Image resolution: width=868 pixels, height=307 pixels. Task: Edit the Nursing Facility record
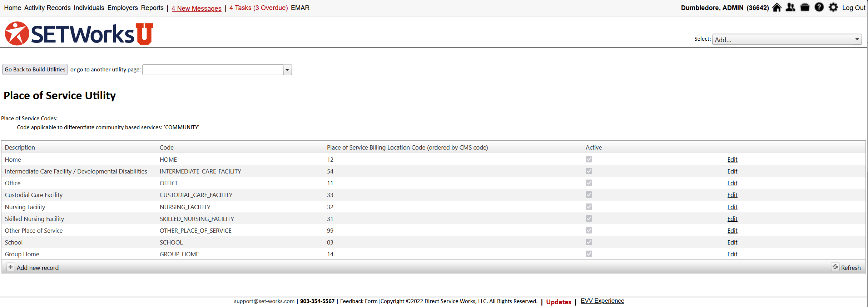click(x=732, y=207)
